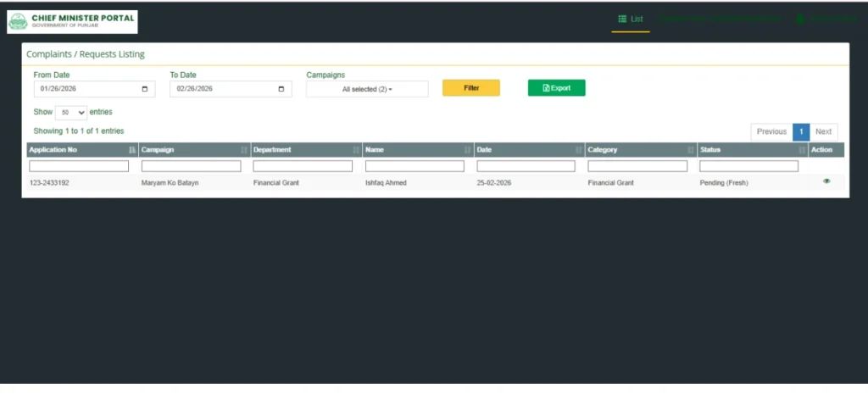This screenshot has width=868, height=400.
Task: Switch to the List tab
Action: (x=631, y=19)
